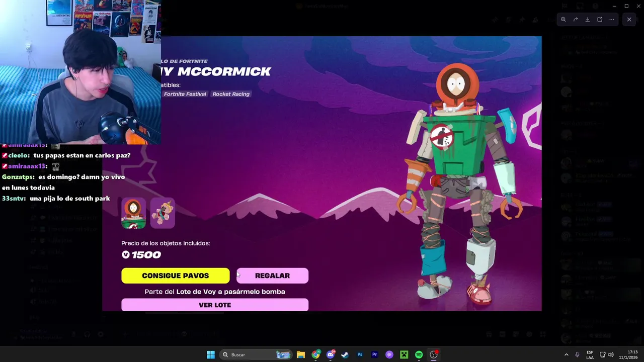Image resolution: width=644 pixels, height=362 pixels.
Task: Click cieelo's chat message about carlos paz
Action: pyautogui.click(x=66, y=155)
